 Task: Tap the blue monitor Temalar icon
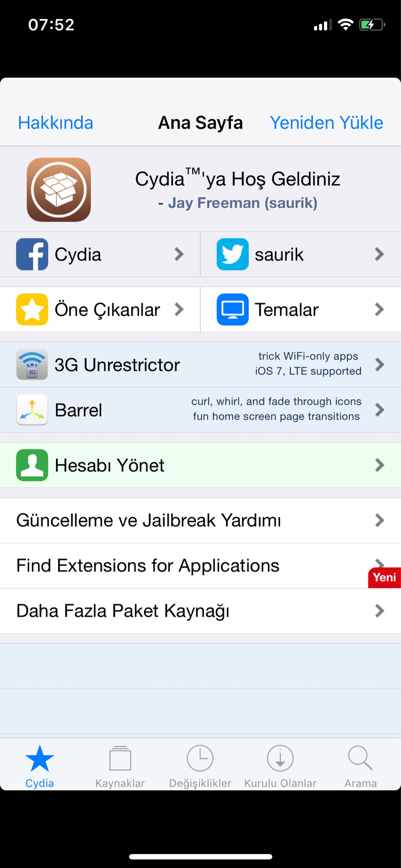click(x=232, y=309)
